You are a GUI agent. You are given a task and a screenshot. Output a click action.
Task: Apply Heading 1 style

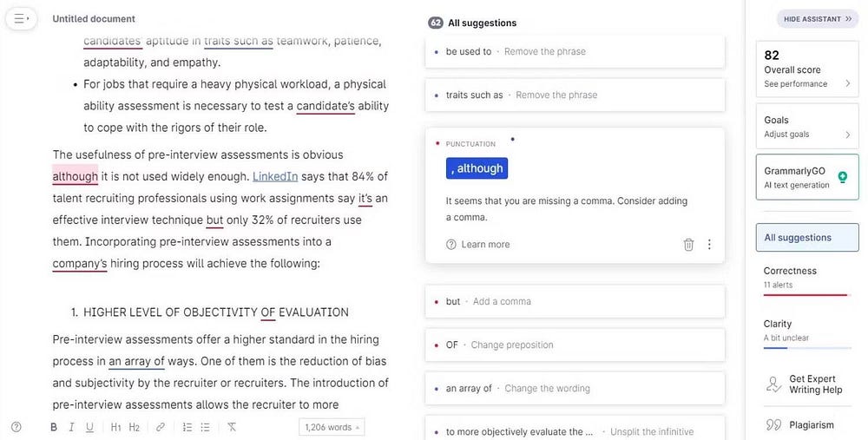(115, 427)
